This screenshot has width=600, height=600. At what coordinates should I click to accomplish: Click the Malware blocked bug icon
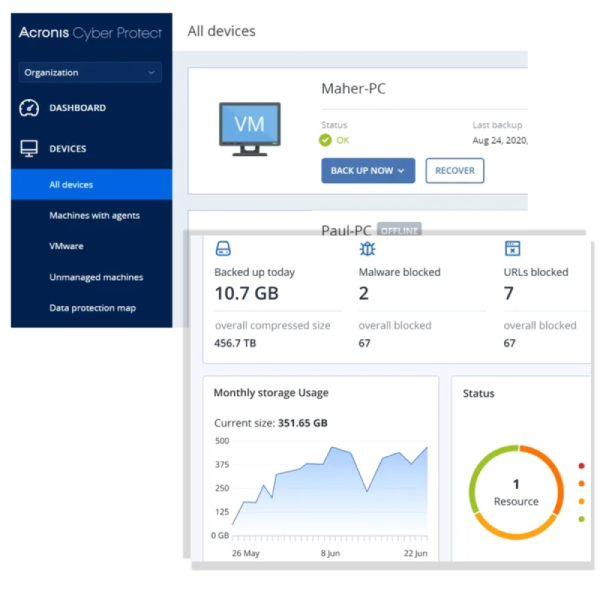coord(367,249)
